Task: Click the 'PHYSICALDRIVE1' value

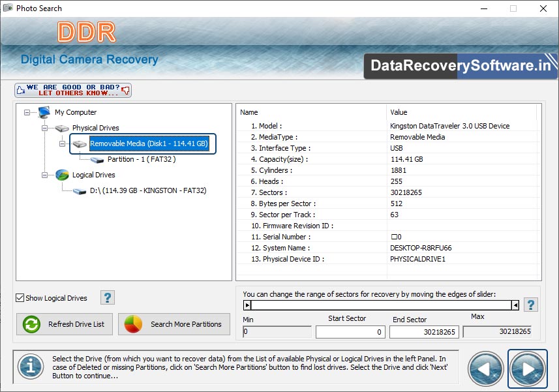Action: click(x=417, y=259)
